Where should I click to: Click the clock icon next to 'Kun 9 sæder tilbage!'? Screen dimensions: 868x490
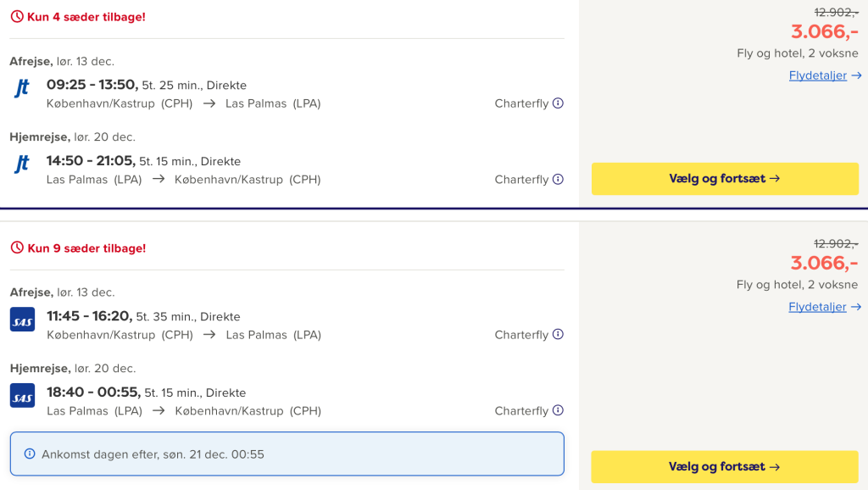point(17,248)
